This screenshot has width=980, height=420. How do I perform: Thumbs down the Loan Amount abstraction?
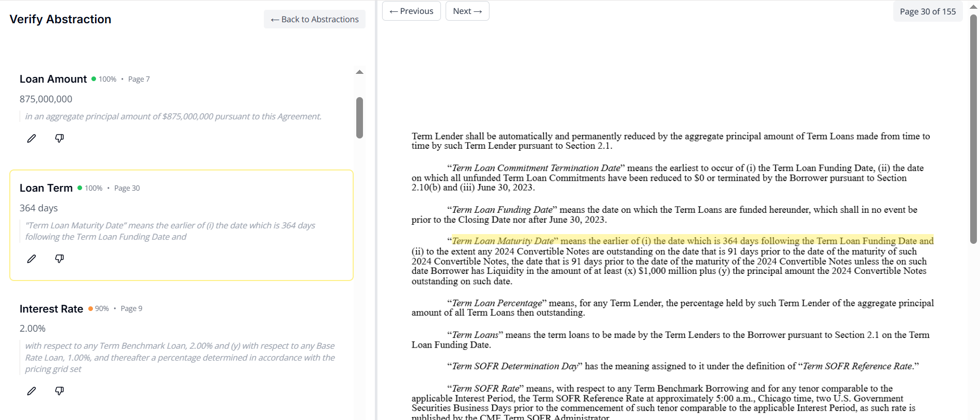click(59, 138)
